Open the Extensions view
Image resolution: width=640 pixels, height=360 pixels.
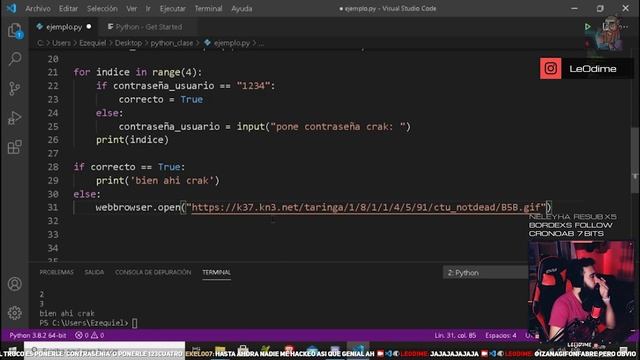coord(15,147)
